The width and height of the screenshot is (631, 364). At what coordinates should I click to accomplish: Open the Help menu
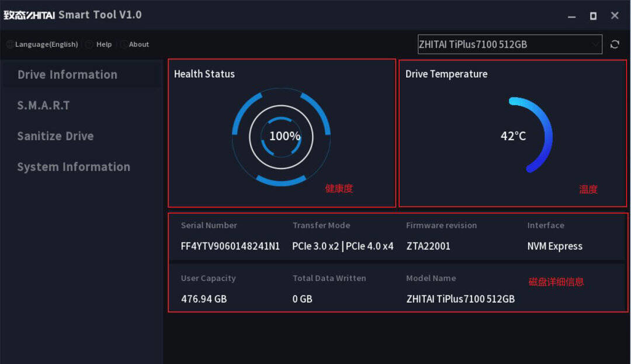pyautogui.click(x=104, y=44)
